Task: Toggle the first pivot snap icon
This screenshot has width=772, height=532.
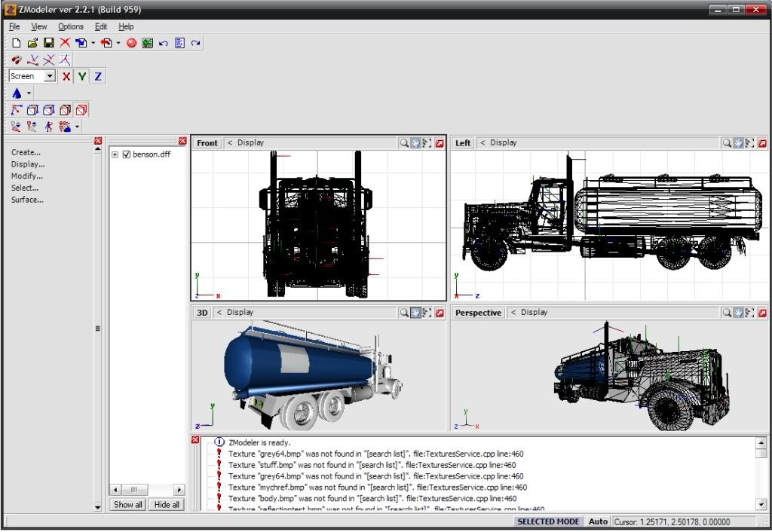Action: pyautogui.click(x=32, y=60)
